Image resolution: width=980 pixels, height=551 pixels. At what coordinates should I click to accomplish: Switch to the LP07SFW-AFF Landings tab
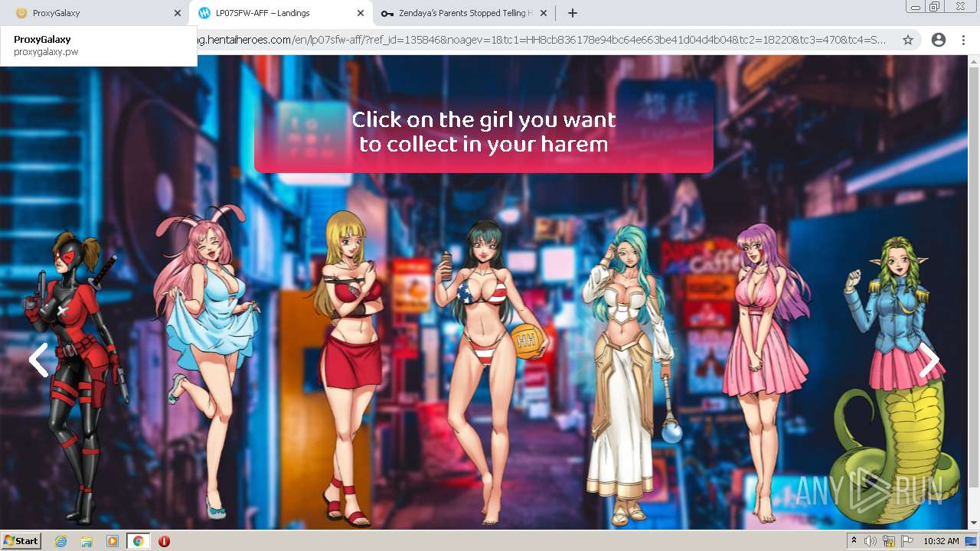pos(281,13)
